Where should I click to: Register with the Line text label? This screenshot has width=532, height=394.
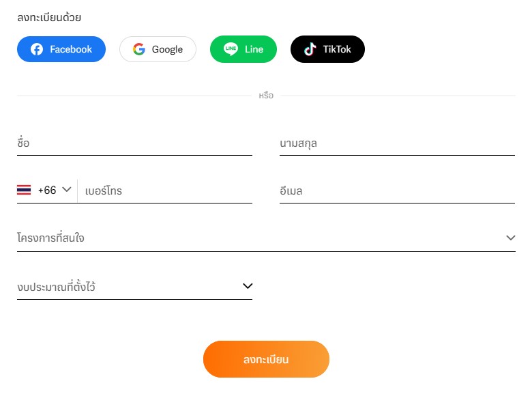coord(254,49)
